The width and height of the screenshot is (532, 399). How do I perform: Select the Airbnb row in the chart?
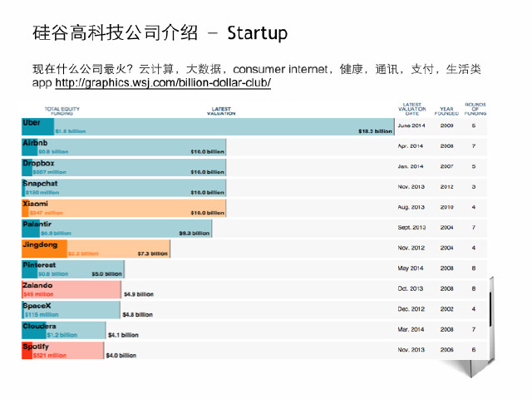click(254, 147)
